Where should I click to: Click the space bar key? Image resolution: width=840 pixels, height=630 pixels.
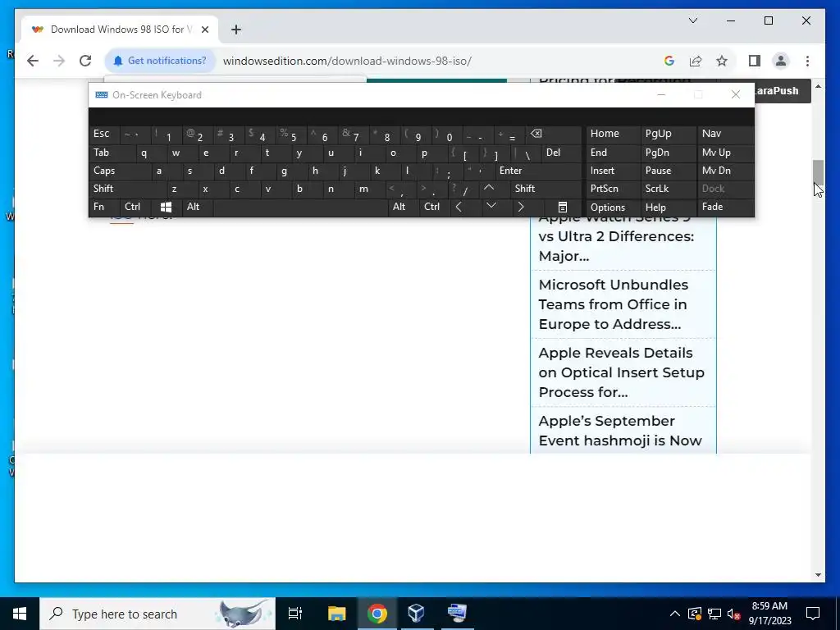pos(300,207)
